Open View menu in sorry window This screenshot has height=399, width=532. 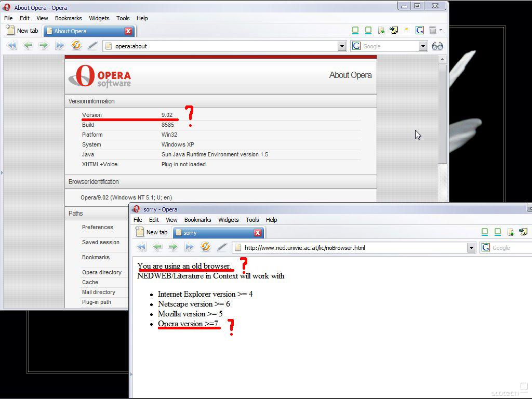171,220
